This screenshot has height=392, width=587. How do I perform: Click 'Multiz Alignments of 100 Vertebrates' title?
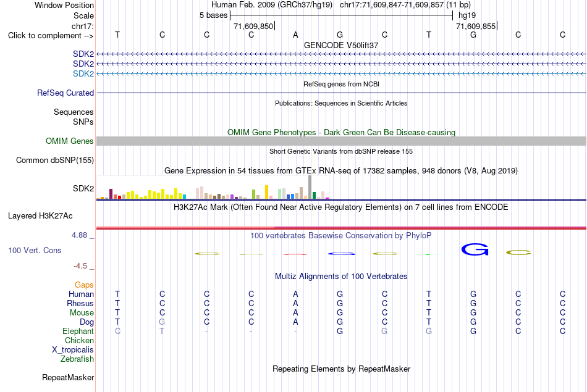tap(341, 277)
